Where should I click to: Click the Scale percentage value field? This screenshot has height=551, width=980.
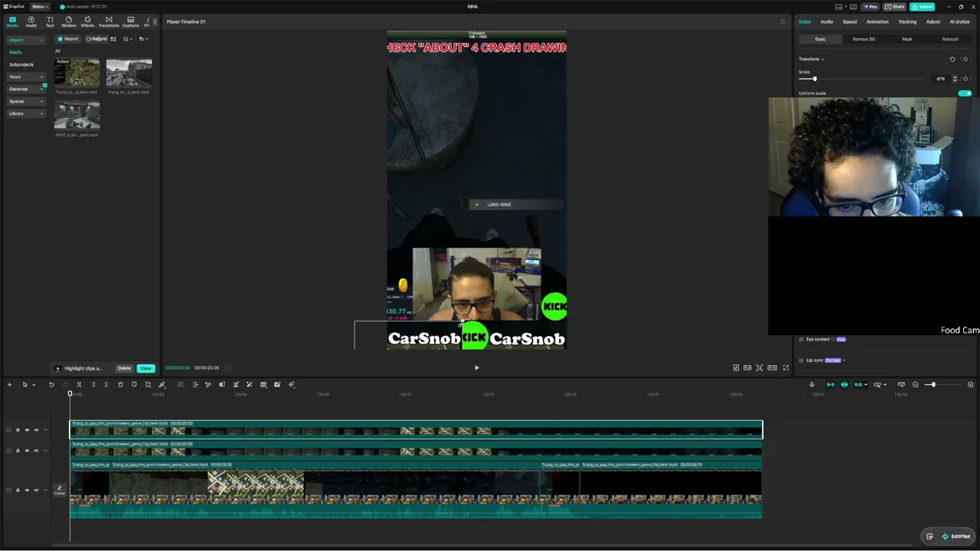point(941,79)
